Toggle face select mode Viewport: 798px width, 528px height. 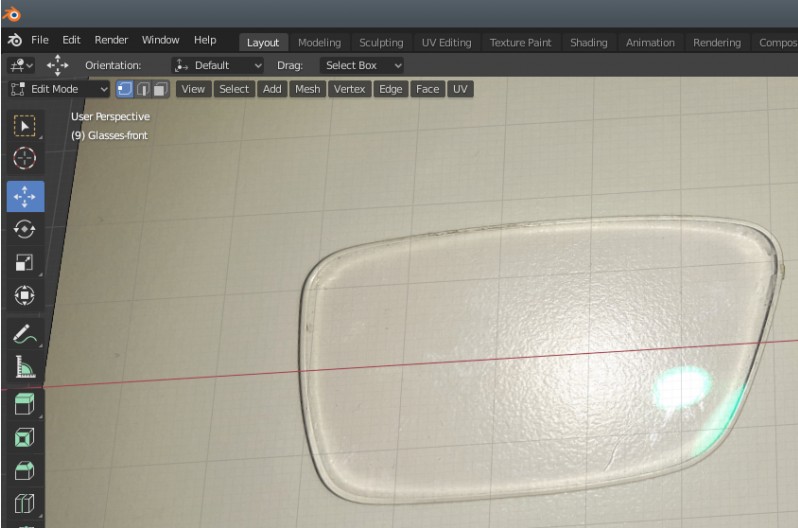click(160, 89)
